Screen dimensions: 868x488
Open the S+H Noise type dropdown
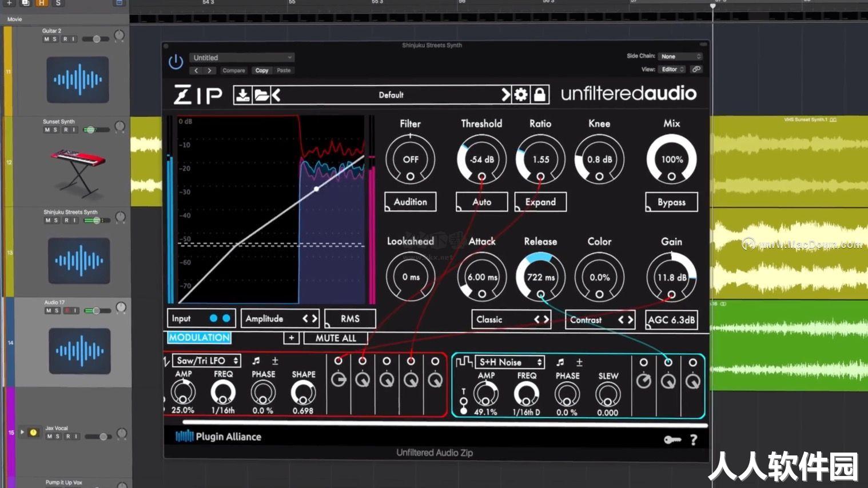(509, 362)
